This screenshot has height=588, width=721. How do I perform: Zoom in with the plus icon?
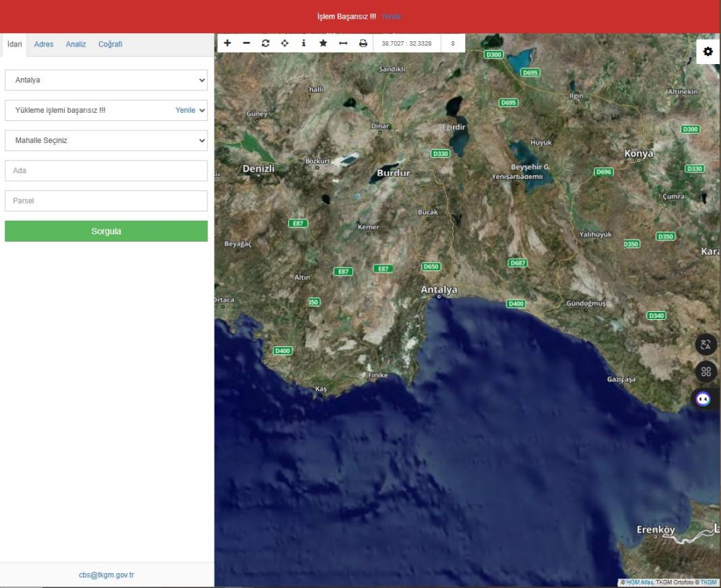228,43
